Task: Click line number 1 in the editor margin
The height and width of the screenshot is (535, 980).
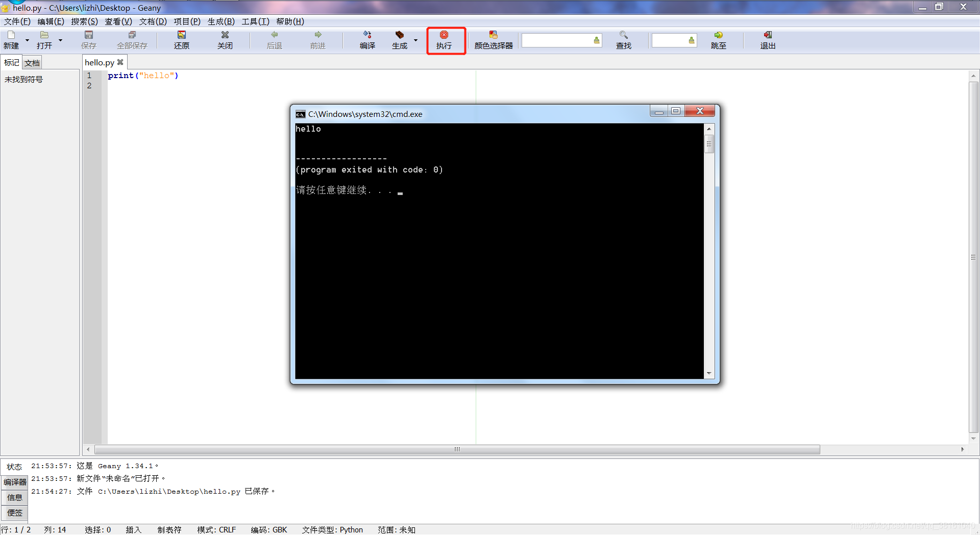Action: click(x=89, y=76)
